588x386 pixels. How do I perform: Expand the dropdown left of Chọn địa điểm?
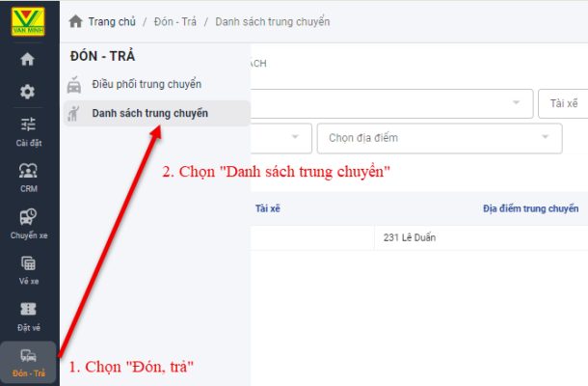coord(280,138)
